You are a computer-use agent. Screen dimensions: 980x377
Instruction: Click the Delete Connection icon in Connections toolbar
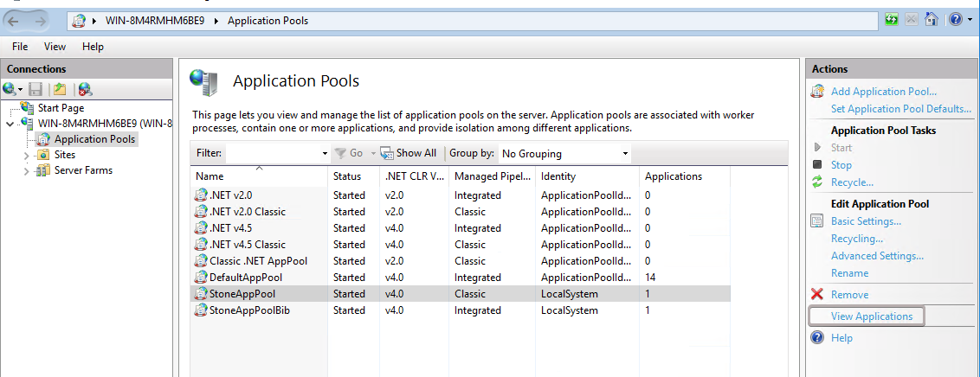point(84,89)
